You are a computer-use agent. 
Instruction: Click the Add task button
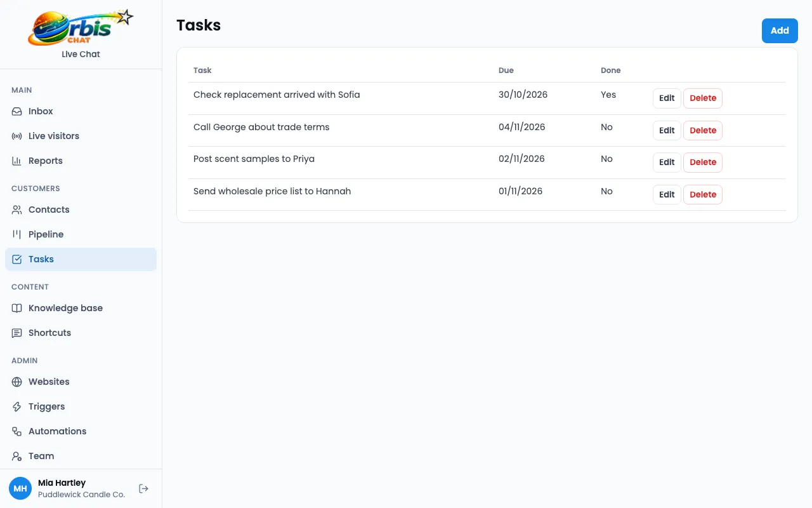point(780,30)
